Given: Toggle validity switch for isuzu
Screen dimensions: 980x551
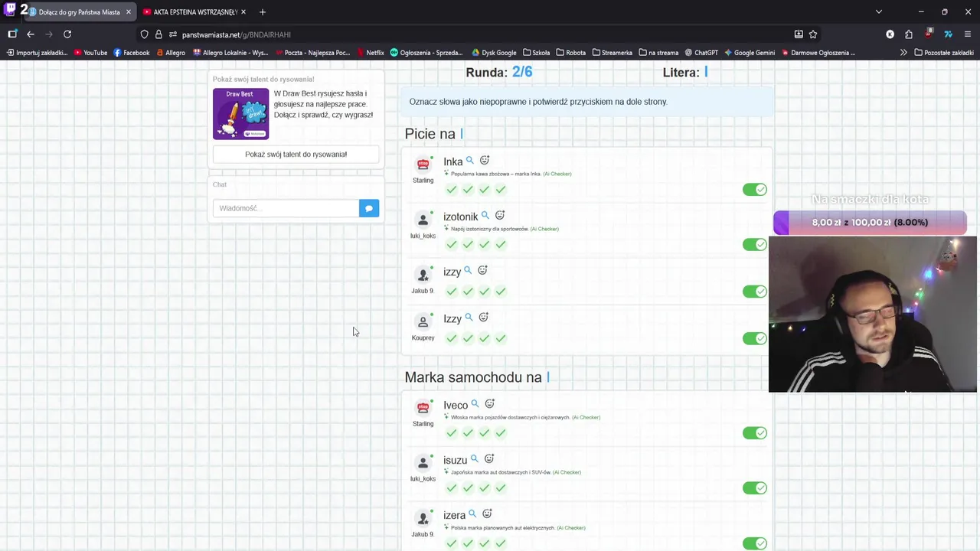Looking at the screenshot, I should point(755,488).
